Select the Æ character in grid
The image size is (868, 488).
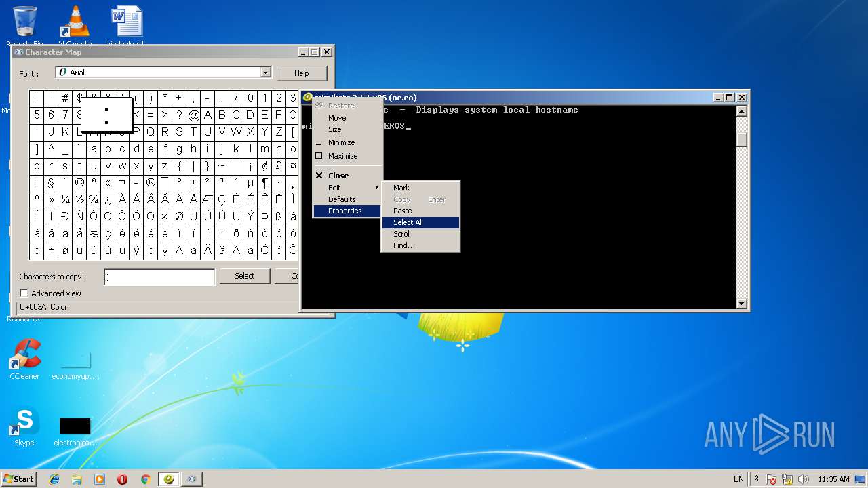(x=208, y=200)
